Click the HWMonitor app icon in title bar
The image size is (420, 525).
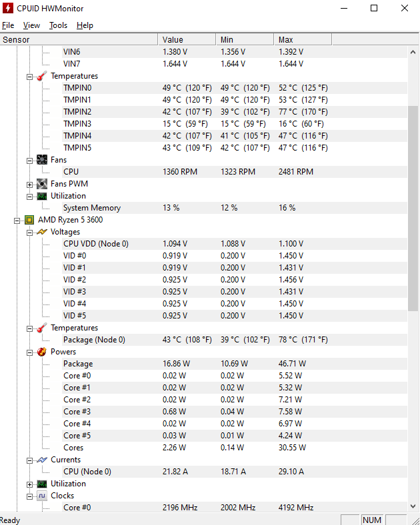tap(8, 8)
